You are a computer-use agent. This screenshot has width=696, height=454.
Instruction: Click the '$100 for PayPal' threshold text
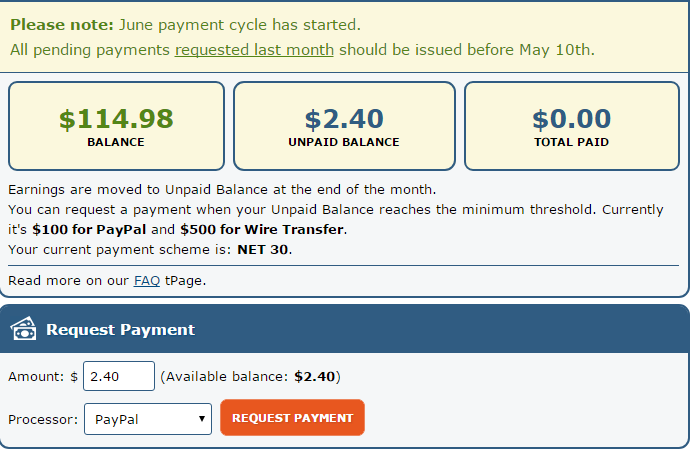89,229
